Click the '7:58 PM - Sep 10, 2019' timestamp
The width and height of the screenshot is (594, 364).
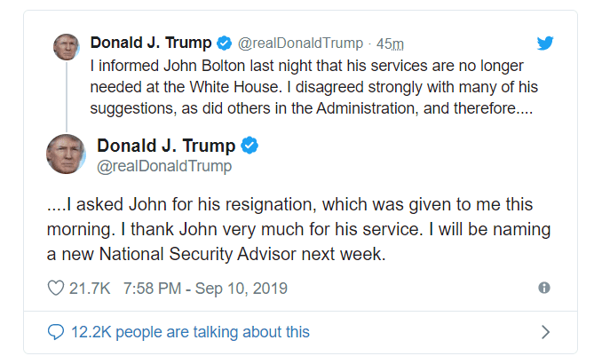(205, 289)
